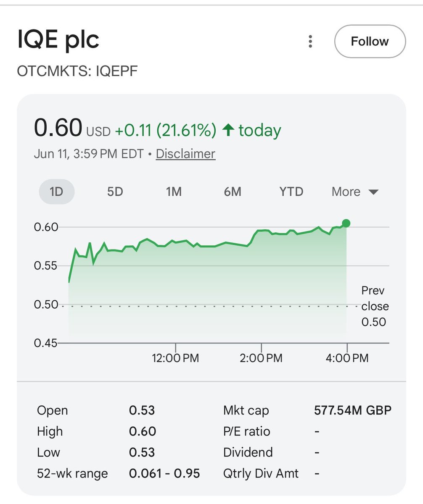Select the 1D chart range
Image resolution: width=423 pixels, height=504 pixels.
[x=56, y=192]
